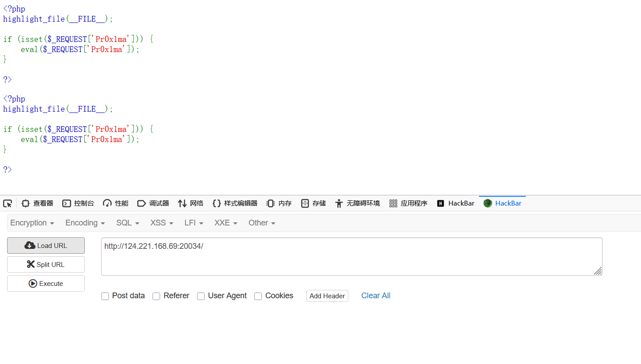Screen dimensions: 641x364
Task: Open the 查看器 inspector tab
Action: click(x=38, y=203)
